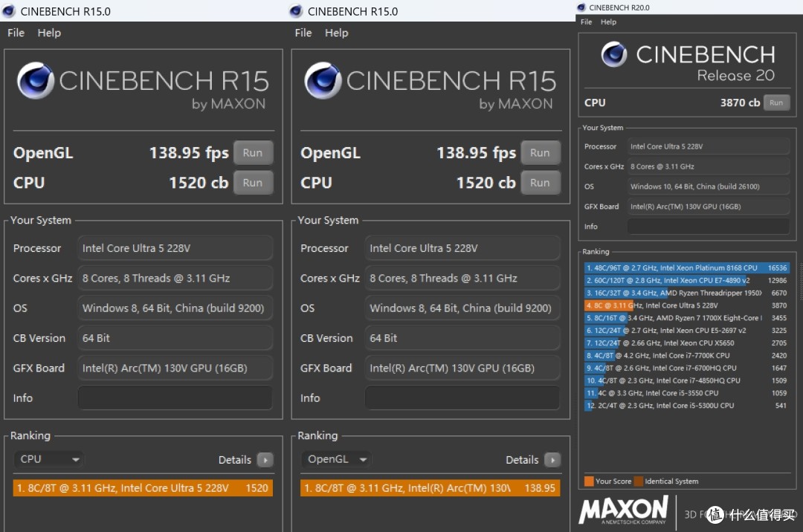Click GFX Board field in OpenGL-ranking R15 window
803x532 pixels.
point(462,369)
